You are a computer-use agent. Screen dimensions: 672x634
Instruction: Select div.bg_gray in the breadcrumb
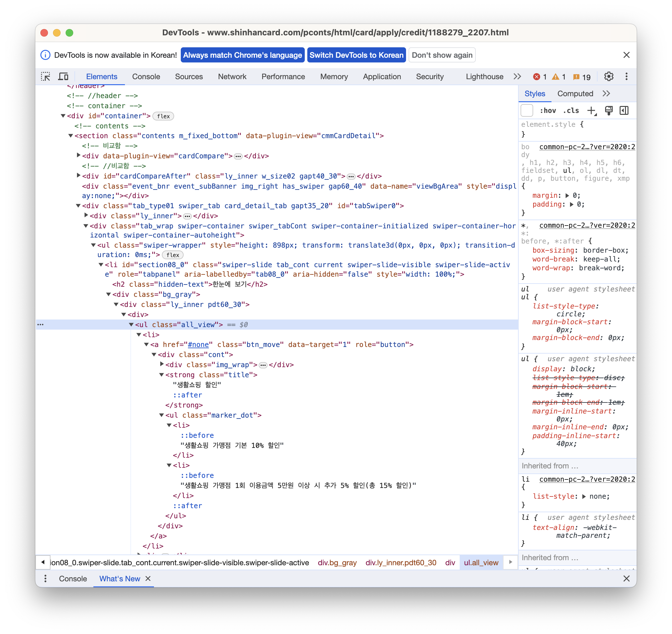(337, 563)
